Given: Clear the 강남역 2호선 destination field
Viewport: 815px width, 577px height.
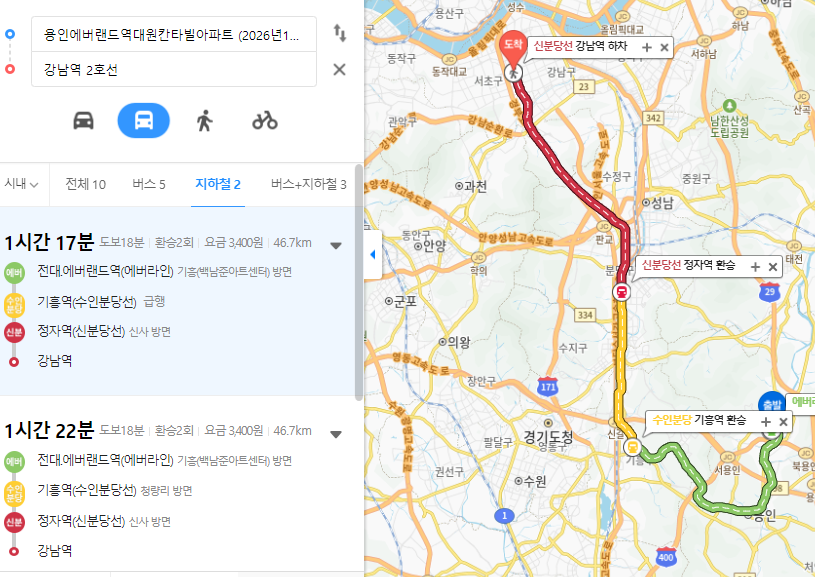Looking at the screenshot, I should [339, 69].
